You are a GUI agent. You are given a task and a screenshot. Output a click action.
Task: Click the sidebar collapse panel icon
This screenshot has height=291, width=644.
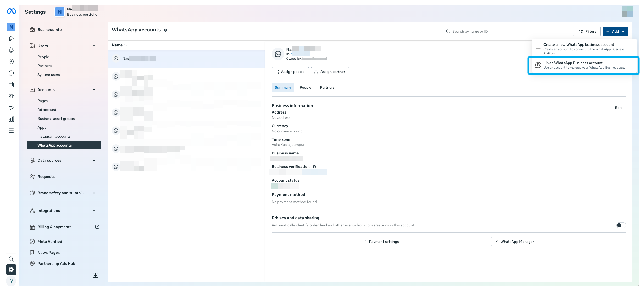tap(96, 275)
